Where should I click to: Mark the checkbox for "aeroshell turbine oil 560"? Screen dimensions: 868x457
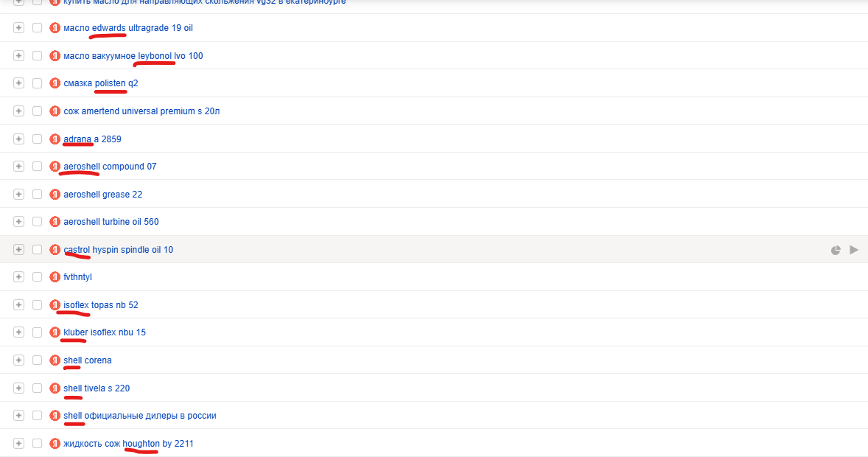pos(37,222)
